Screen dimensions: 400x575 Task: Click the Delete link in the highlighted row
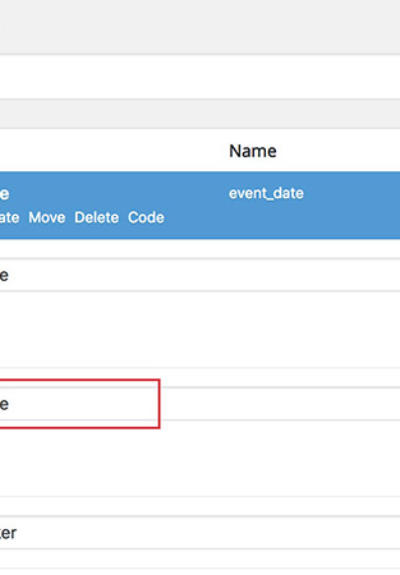pyautogui.click(x=96, y=217)
